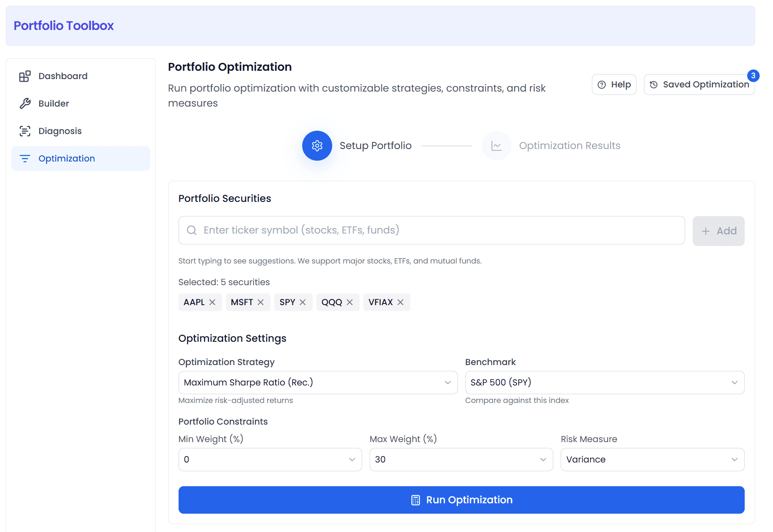Image resolution: width=773 pixels, height=532 pixels.
Task: Click the notification badge showing 3
Action: click(x=753, y=76)
